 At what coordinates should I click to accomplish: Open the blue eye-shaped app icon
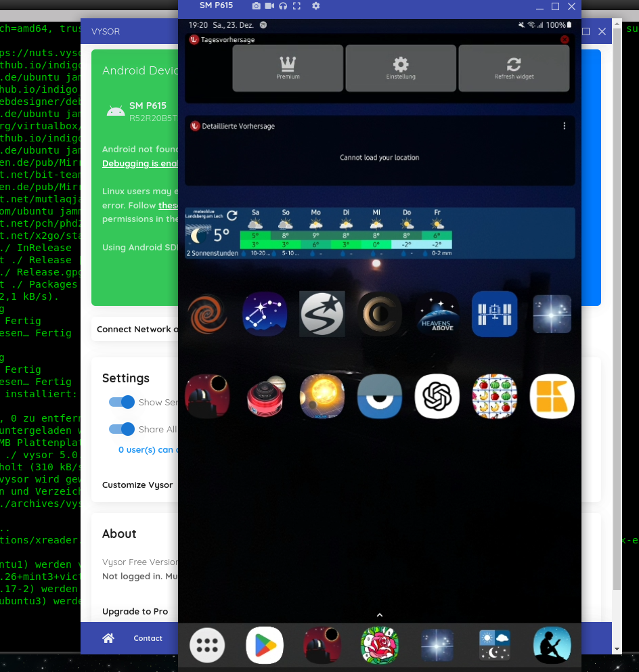coord(379,397)
